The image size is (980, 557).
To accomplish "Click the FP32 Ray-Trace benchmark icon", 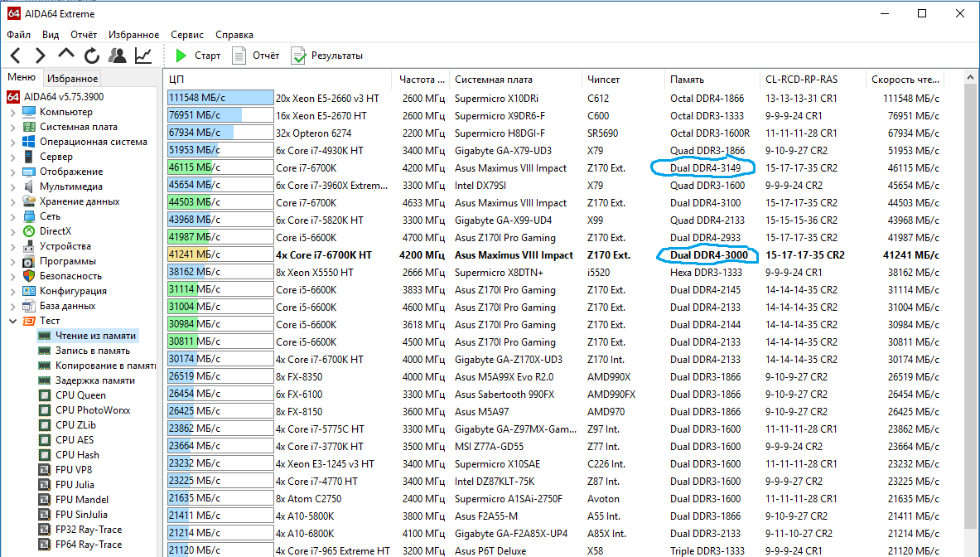I will [45, 530].
